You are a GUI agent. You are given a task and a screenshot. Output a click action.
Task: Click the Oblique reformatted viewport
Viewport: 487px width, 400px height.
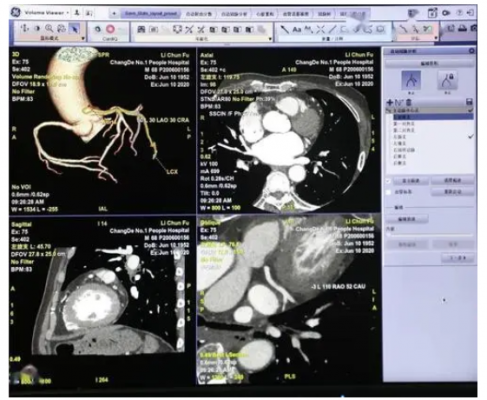289,300
